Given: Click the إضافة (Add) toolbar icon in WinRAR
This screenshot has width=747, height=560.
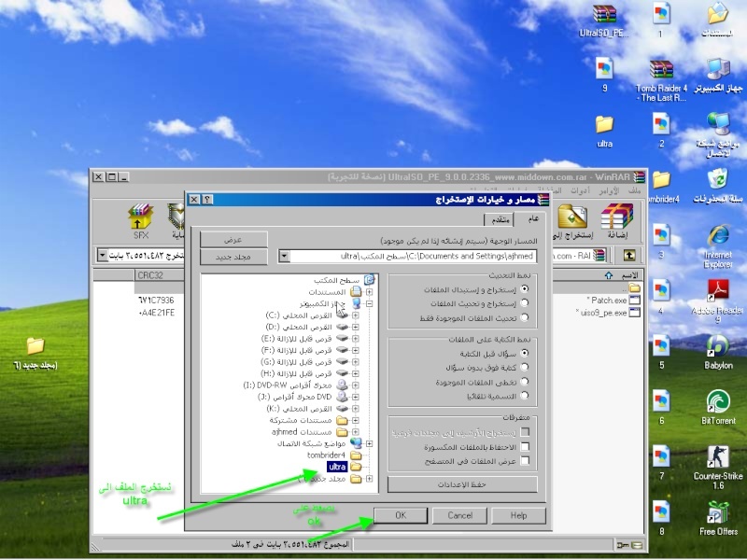Looking at the screenshot, I should coord(617,221).
